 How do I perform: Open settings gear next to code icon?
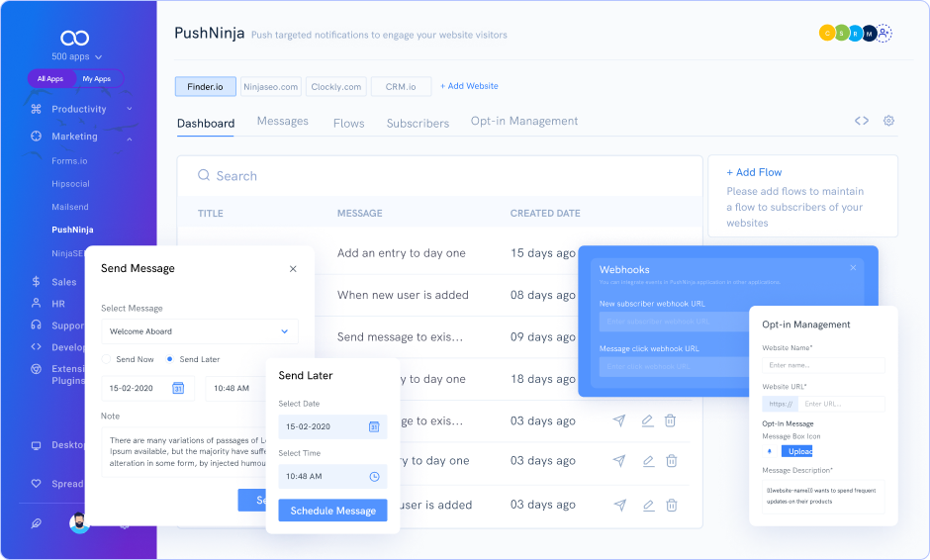point(888,121)
